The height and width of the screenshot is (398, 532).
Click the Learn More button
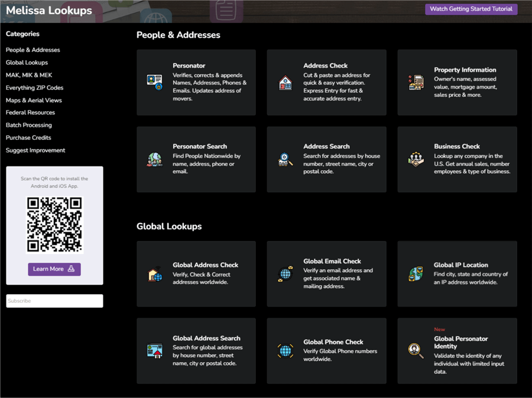tap(54, 269)
